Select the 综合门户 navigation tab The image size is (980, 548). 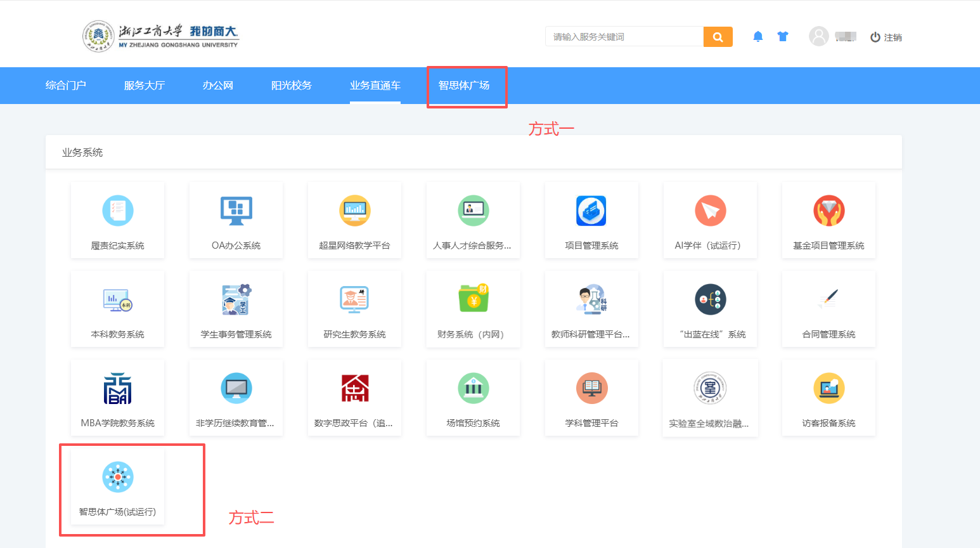(x=66, y=86)
